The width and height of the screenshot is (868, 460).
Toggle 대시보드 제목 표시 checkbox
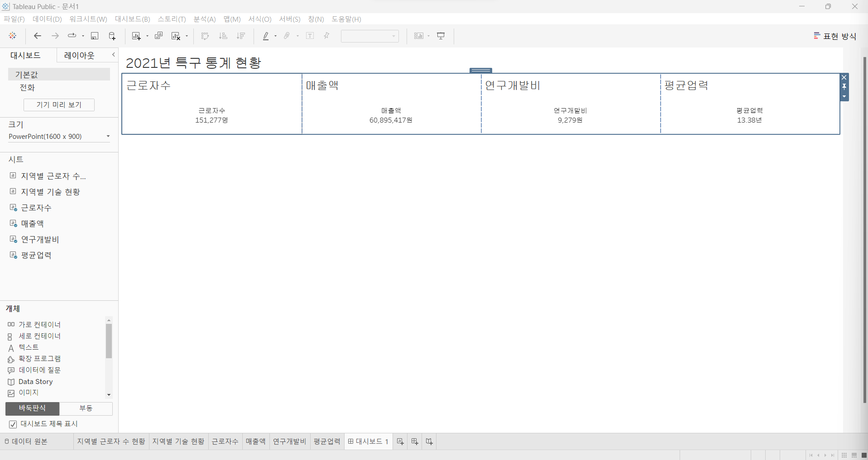(13, 424)
